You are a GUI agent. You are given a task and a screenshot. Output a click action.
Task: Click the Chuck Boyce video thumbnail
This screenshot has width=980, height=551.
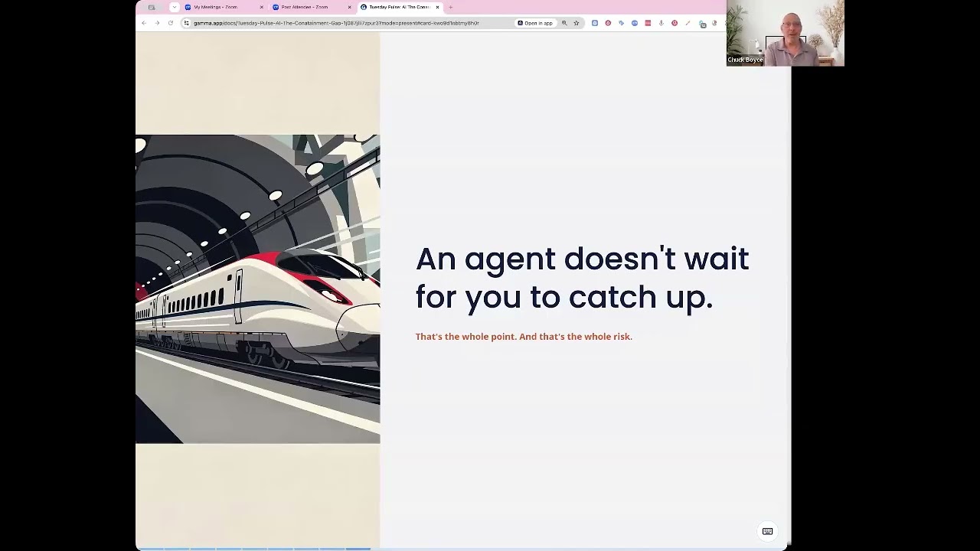click(x=786, y=33)
